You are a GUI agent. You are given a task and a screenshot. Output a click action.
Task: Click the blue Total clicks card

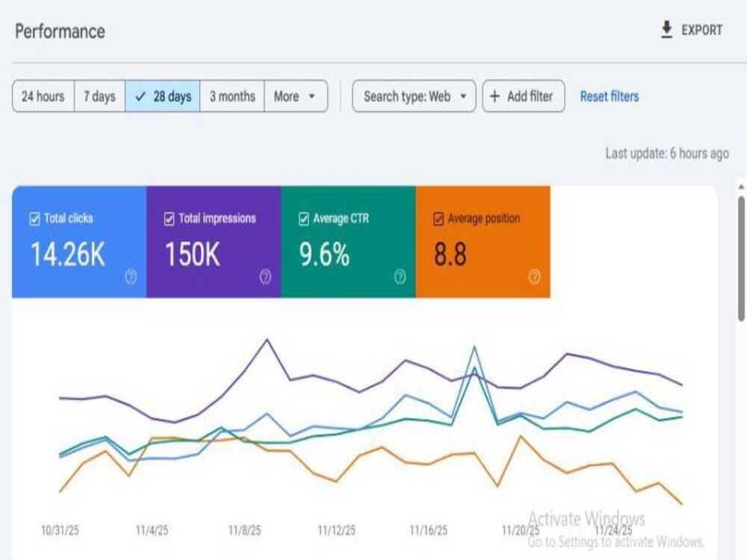click(79, 242)
